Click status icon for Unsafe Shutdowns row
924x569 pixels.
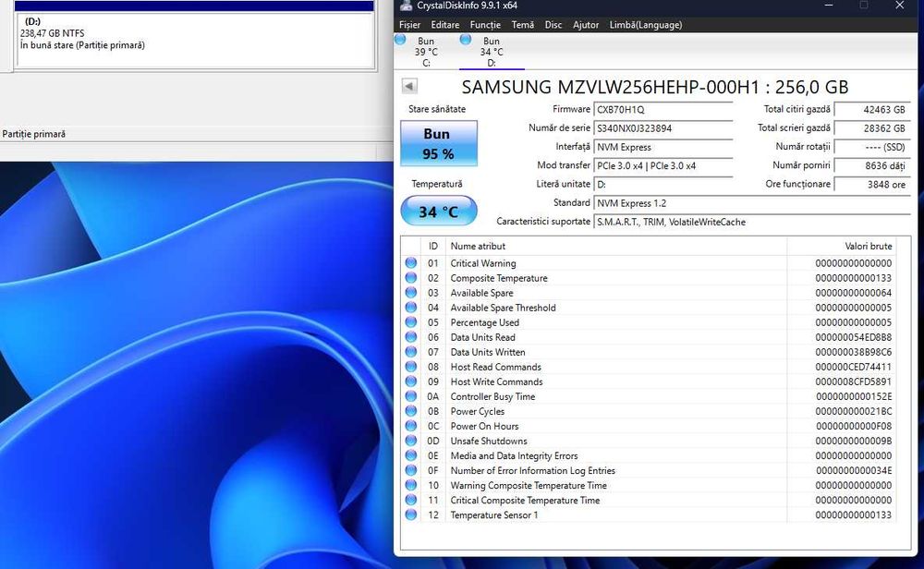coord(411,441)
